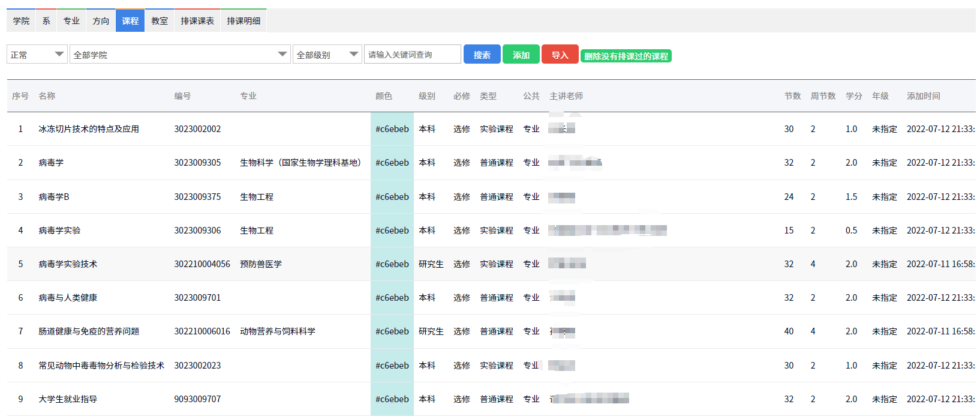Image resolution: width=980 pixels, height=416 pixels.
Task: Click the 主讲老师 column header
Action: pyautogui.click(x=566, y=96)
